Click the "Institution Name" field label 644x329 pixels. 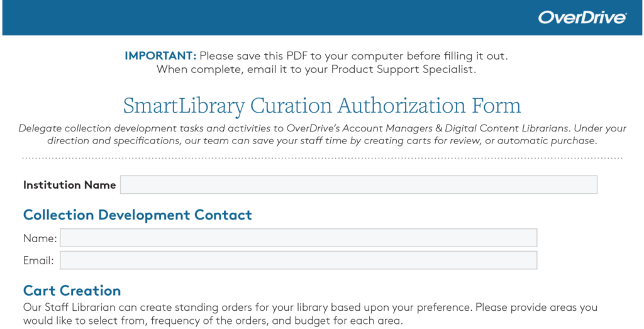pos(69,185)
